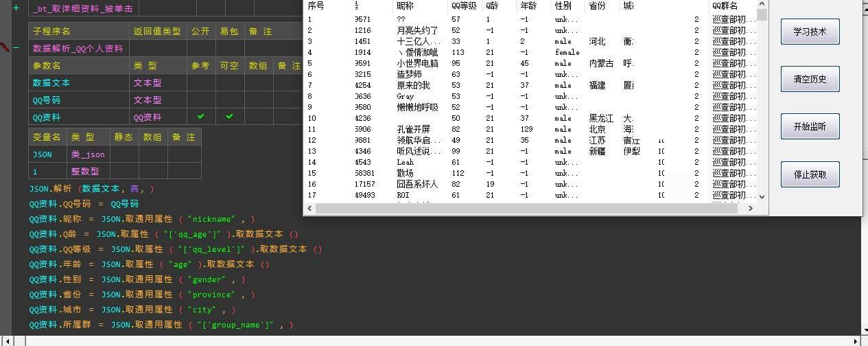Click code editor bottom scrollbar right arrow
Image resolution: width=868 pixels, height=346 pixels.
click(855, 341)
